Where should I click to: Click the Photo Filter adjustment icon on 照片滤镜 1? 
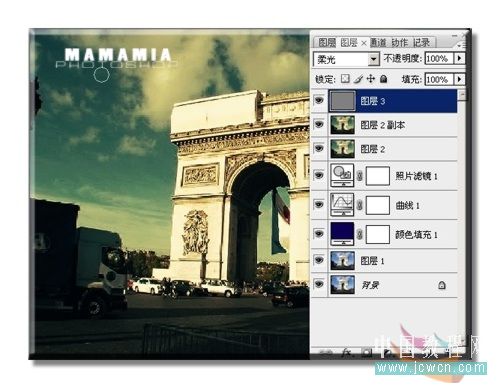[x=342, y=175]
